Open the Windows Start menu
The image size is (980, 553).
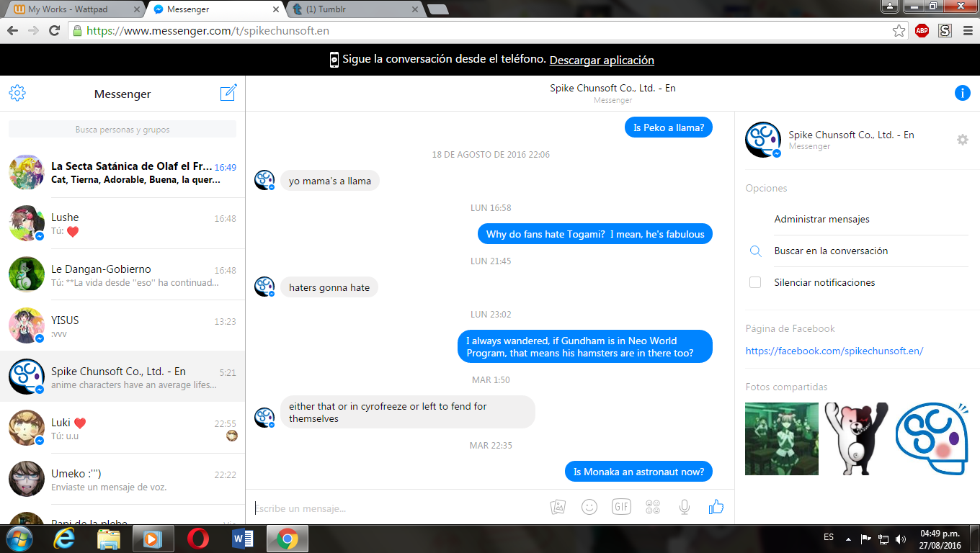(x=19, y=539)
